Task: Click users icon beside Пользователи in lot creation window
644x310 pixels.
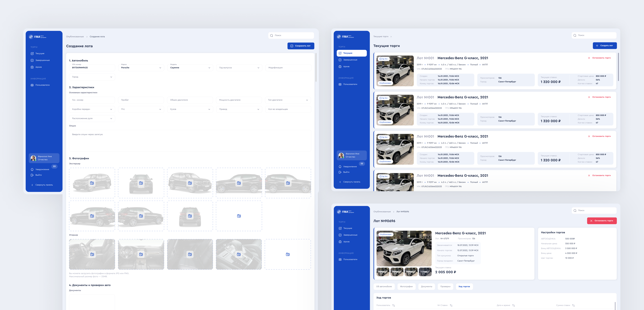Action: tap(32, 85)
